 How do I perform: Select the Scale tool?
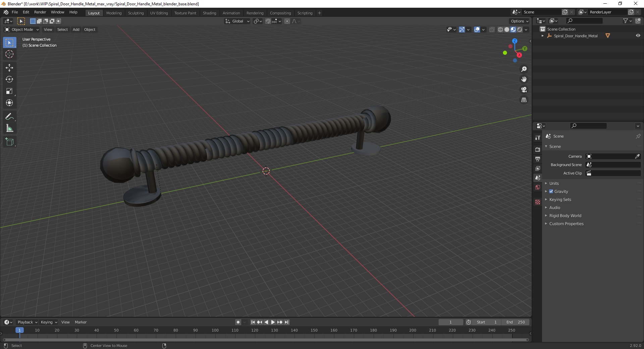(9, 91)
